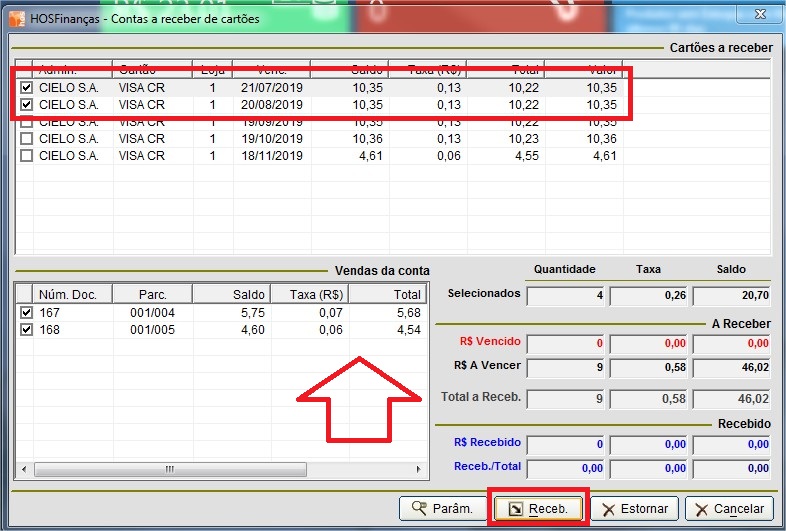Toggle the checkbox for document 167

pyautogui.click(x=26, y=313)
